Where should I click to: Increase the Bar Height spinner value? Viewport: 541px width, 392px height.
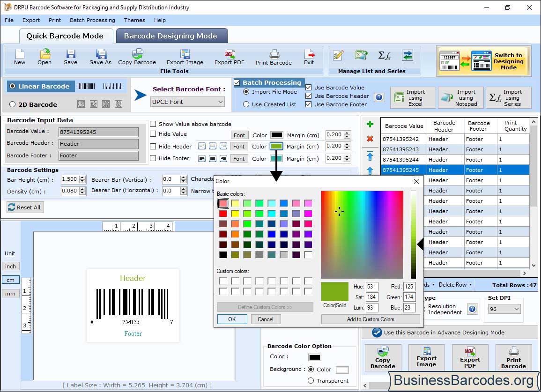[82, 178]
